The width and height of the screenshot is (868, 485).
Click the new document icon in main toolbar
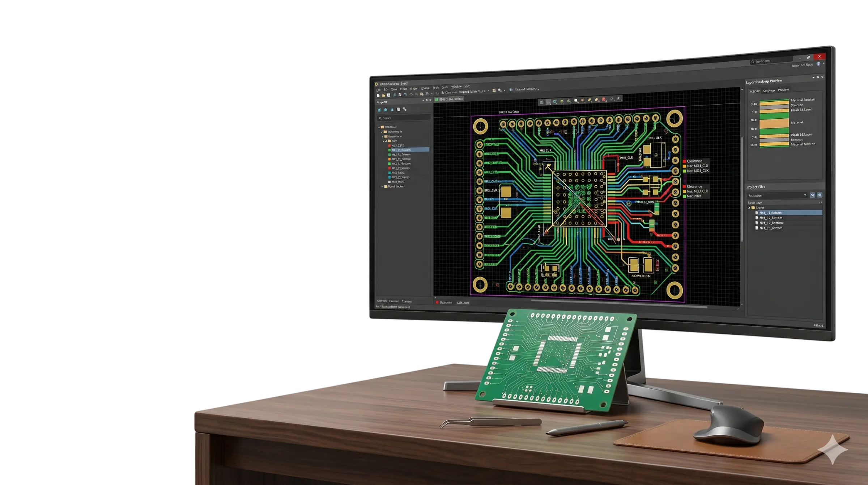pyautogui.click(x=378, y=96)
